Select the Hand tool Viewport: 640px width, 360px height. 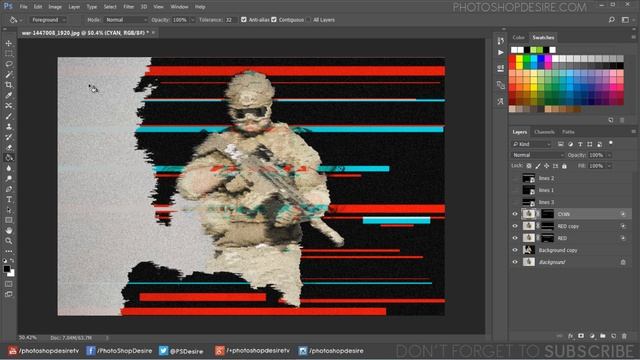9,231
